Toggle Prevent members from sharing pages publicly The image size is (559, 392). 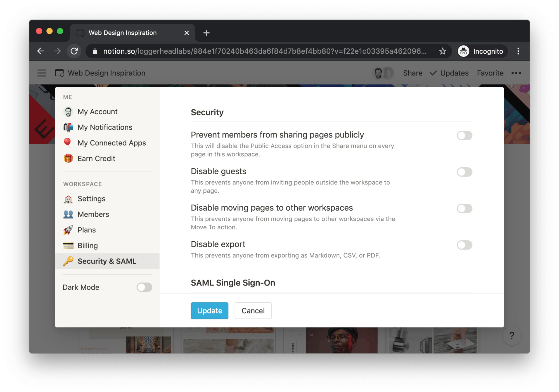[464, 136]
